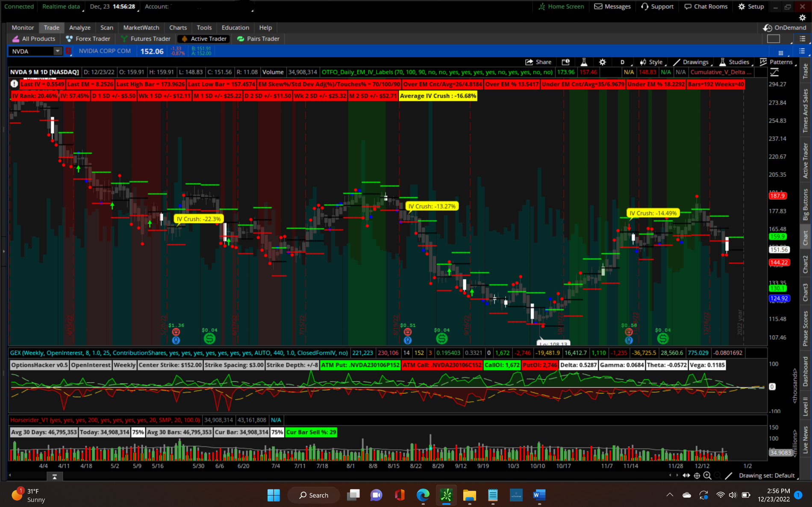The width and height of the screenshot is (812, 507).
Task: Click the red color link block beside symbol
Action: point(68,51)
